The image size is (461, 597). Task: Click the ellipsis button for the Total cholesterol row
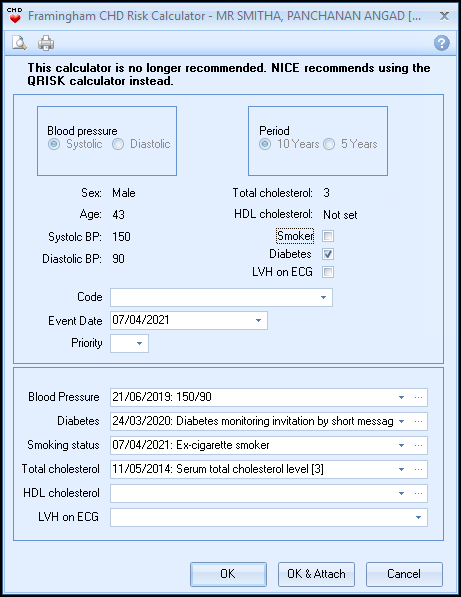tap(418, 469)
